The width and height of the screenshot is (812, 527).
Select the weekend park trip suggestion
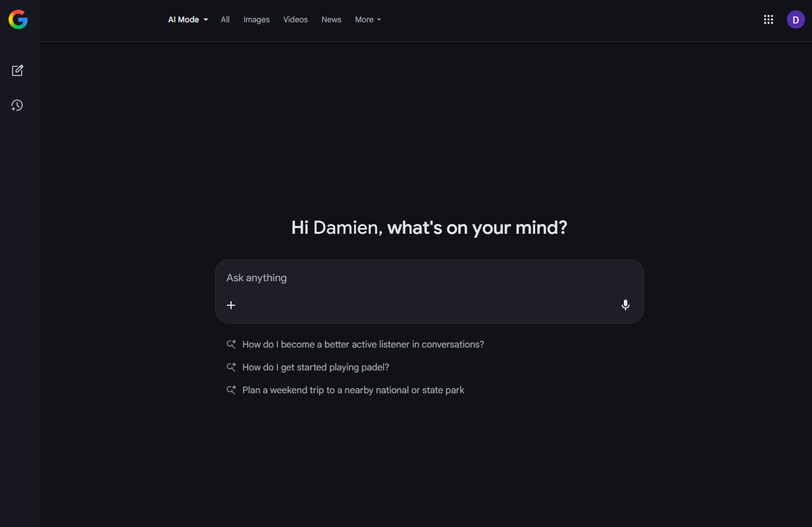pyautogui.click(x=353, y=390)
